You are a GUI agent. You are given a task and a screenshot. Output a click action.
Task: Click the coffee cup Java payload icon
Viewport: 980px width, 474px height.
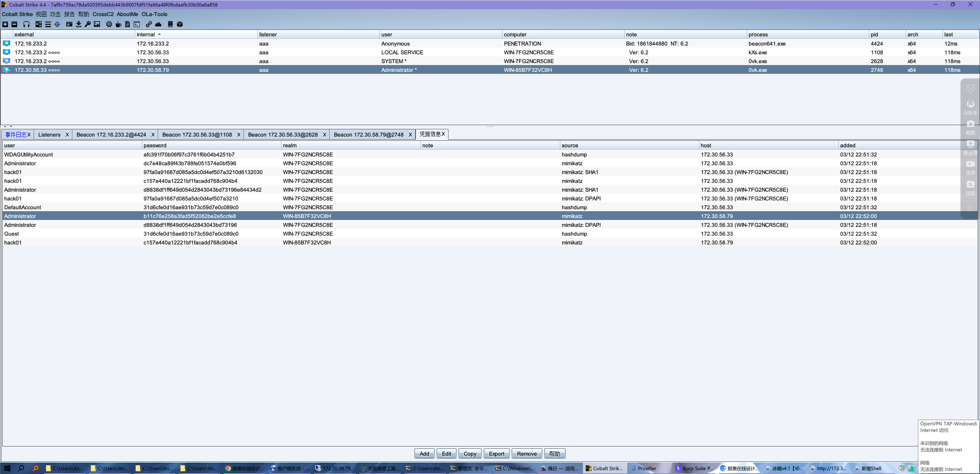coord(118,24)
